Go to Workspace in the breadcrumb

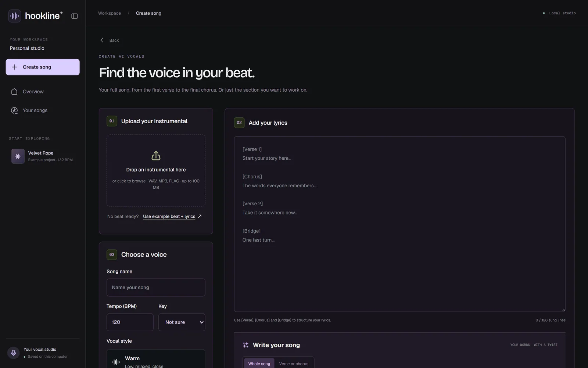coord(110,13)
